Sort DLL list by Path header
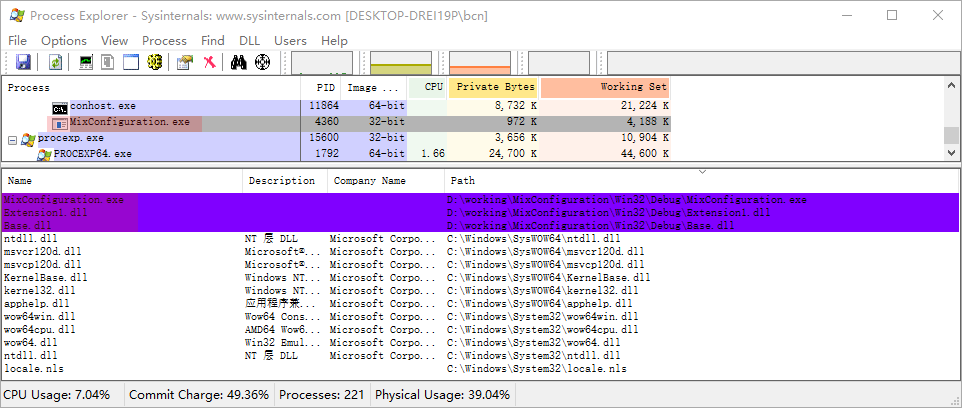Image resolution: width=962 pixels, height=408 pixels. click(x=701, y=181)
